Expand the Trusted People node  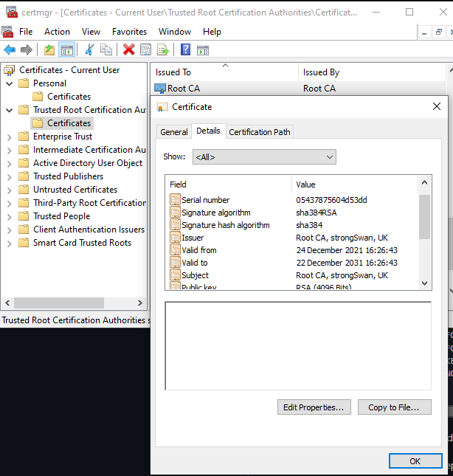(x=10, y=217)
